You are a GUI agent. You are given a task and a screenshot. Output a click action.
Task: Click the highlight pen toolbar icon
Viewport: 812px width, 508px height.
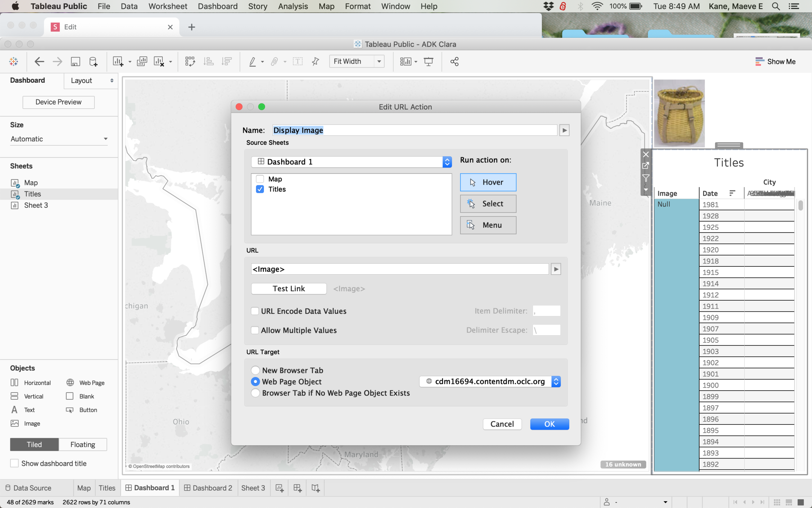click(x=252, y=61)
